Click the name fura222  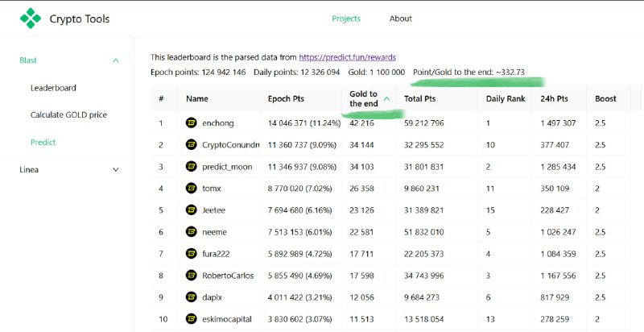(216, 254)
